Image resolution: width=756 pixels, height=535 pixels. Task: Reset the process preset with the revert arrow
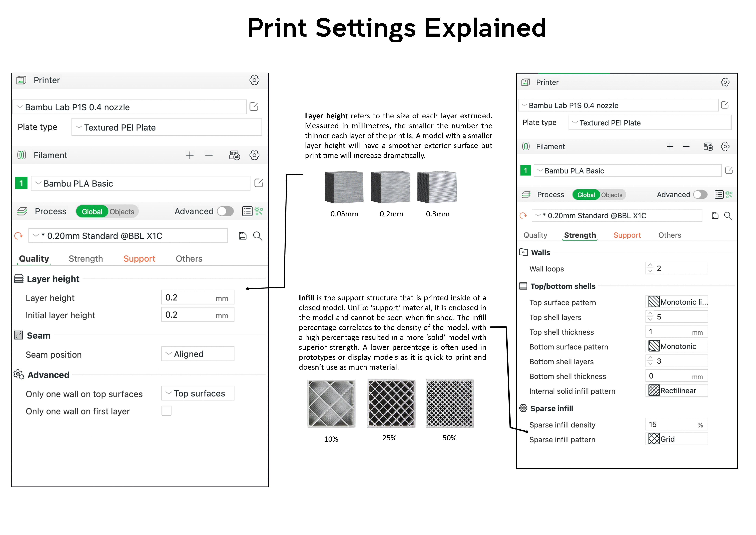(x=19, y=235)
